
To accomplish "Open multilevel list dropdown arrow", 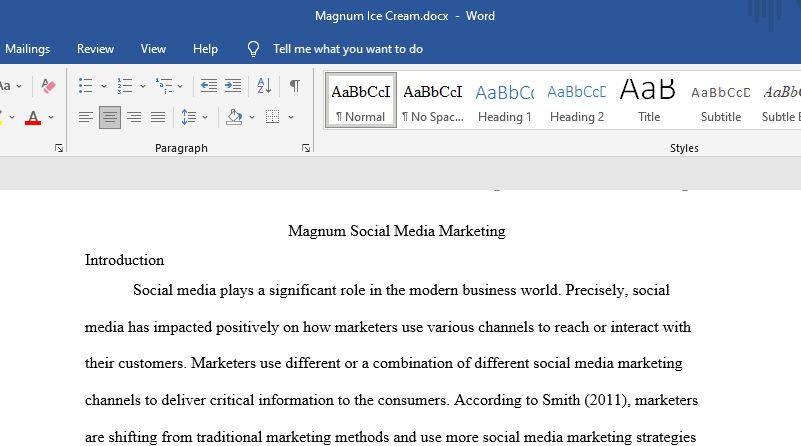I will (x=180, y=86).
